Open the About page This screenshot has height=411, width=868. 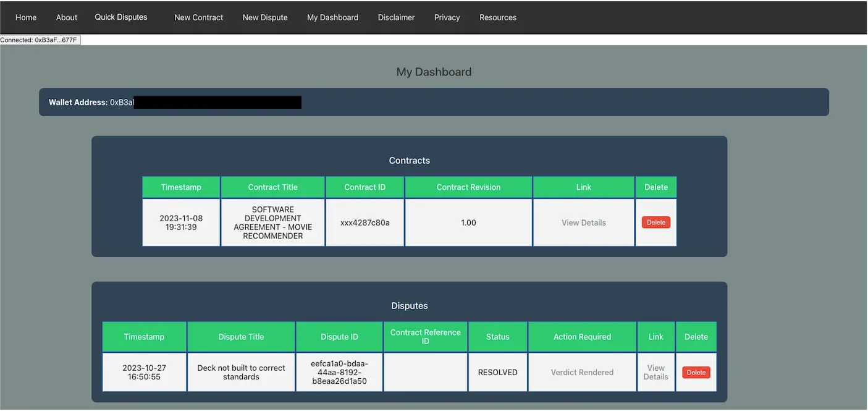point(66,17)
